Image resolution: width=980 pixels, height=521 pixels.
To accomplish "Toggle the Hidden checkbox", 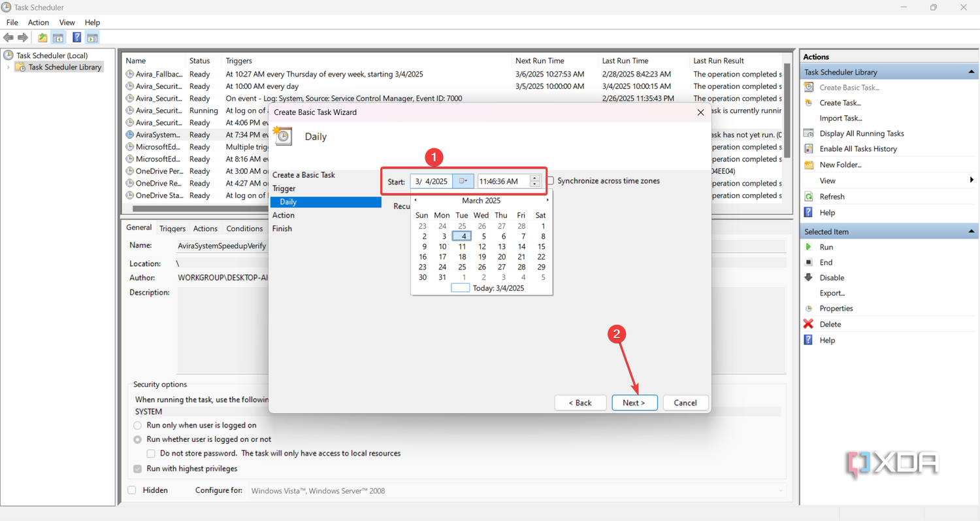I will (132, 490).
